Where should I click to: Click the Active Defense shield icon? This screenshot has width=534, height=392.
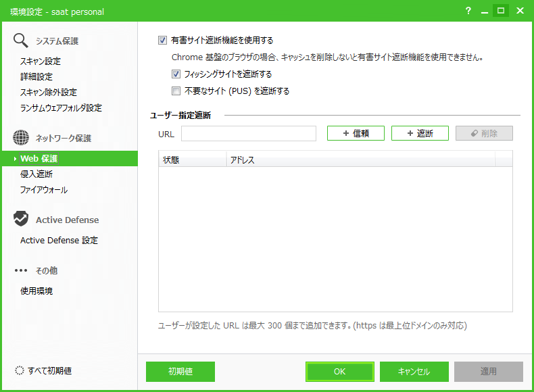coord(21,220)
